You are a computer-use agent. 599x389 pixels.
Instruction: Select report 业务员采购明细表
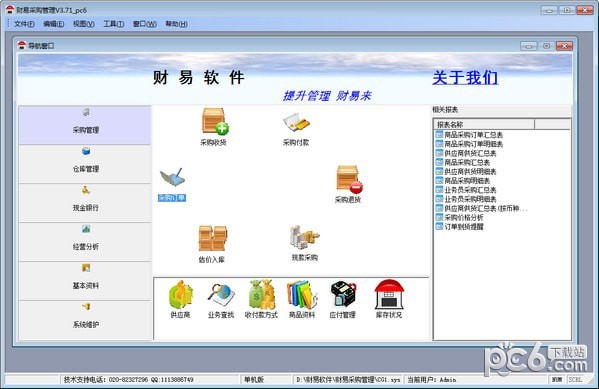[466, 199]
